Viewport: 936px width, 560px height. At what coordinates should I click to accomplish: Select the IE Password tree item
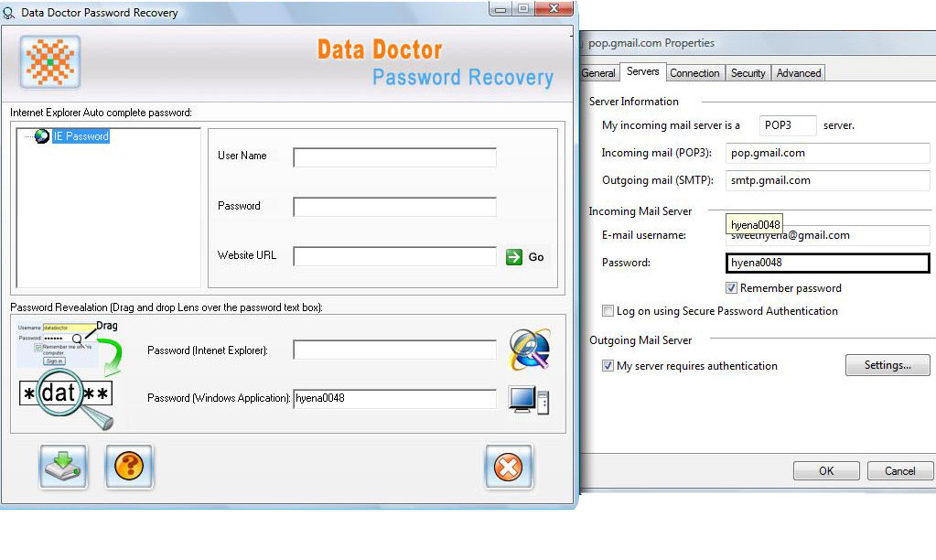pyautogui.click(x=81, y=136)
